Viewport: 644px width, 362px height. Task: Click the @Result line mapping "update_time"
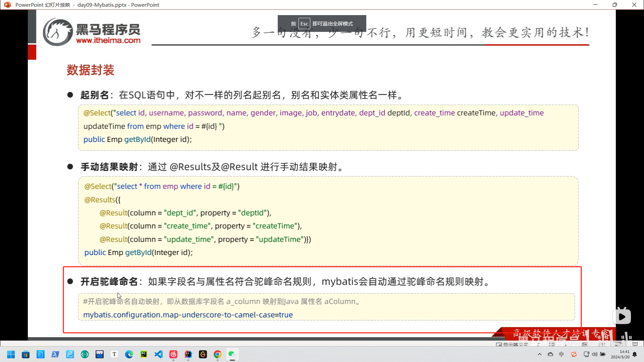click(205, 239)
